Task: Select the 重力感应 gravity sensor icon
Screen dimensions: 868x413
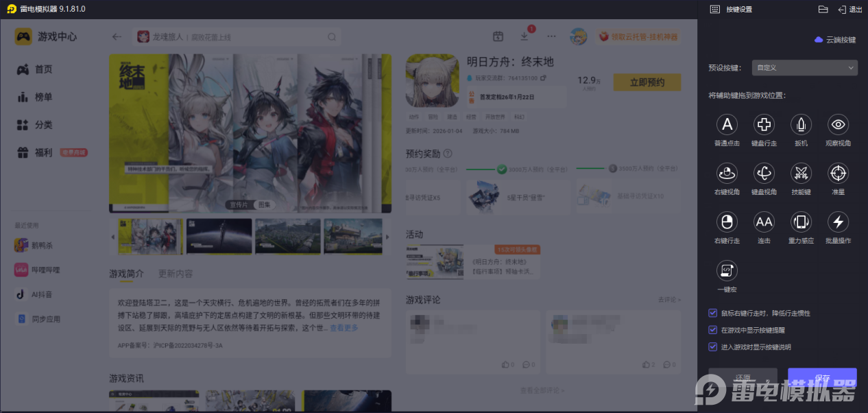Action: point(801,222)
